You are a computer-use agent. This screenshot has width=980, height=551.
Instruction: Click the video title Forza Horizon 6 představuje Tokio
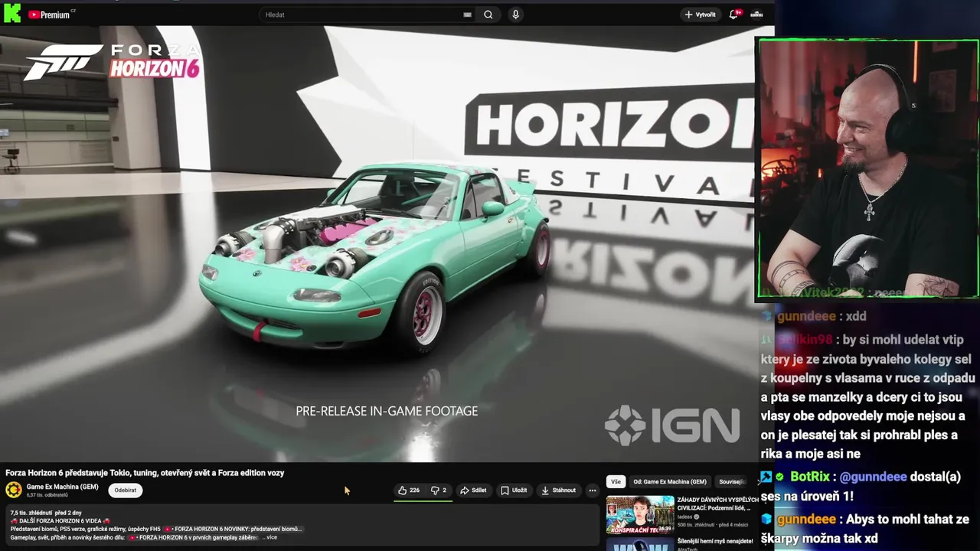pos(145,473)
